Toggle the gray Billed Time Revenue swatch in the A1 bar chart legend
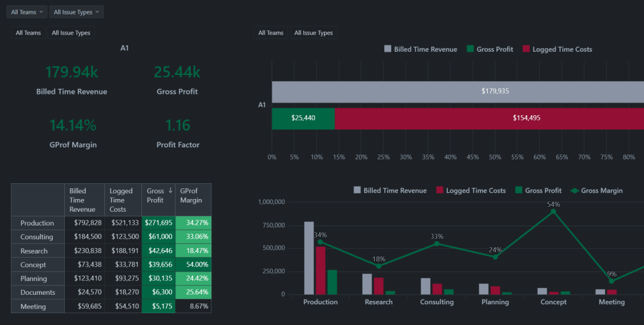This screenshot has width=644, height=325. (x=388, y=49)
